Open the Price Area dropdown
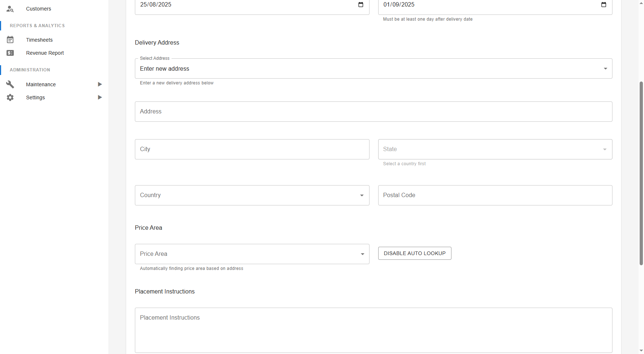This screenshot has width=644, height=354. 252,254
